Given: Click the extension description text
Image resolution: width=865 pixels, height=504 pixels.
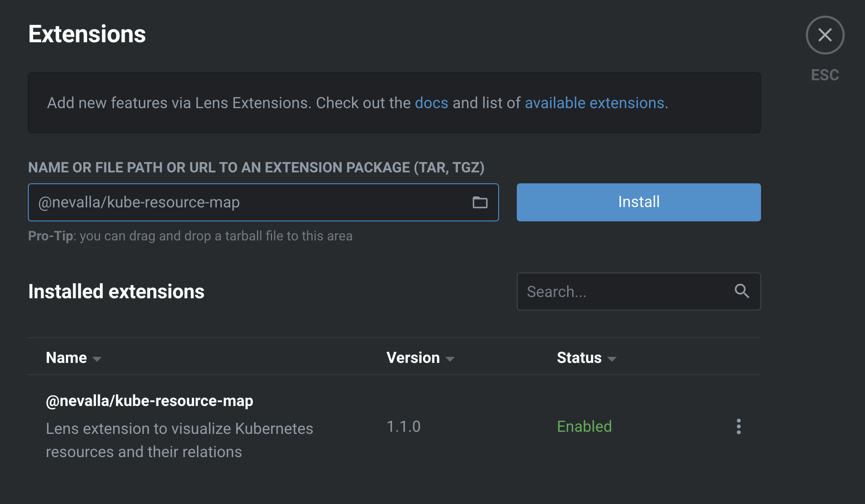Looking at the screenshot, I should (179, 440).
